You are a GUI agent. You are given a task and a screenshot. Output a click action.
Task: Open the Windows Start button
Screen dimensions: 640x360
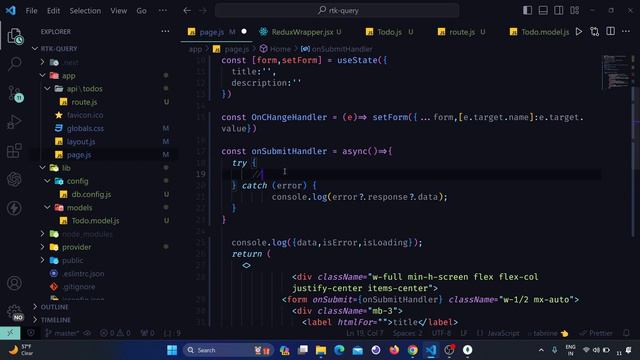[x=172, y=350]
